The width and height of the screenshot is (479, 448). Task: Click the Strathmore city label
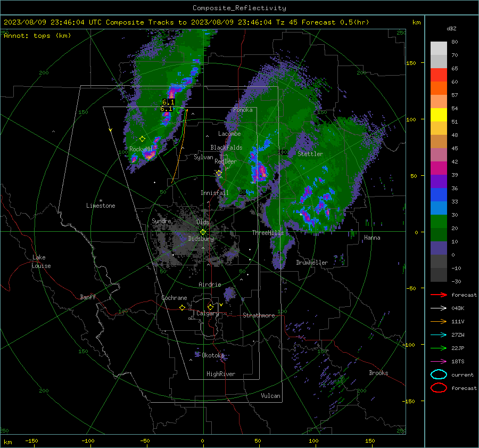coord(259,315)
